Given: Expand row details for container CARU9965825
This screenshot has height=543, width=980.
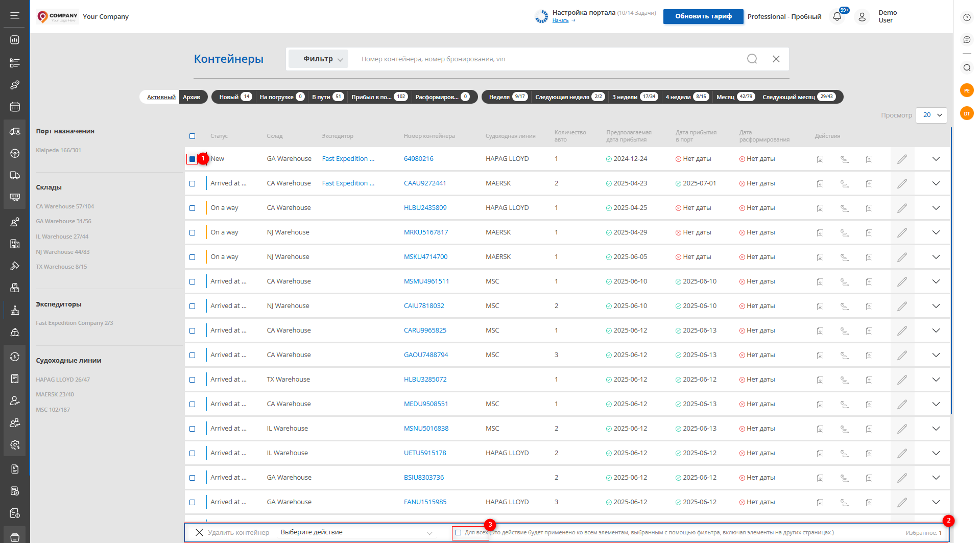Looking at the screenshot, I should point(936,330).
